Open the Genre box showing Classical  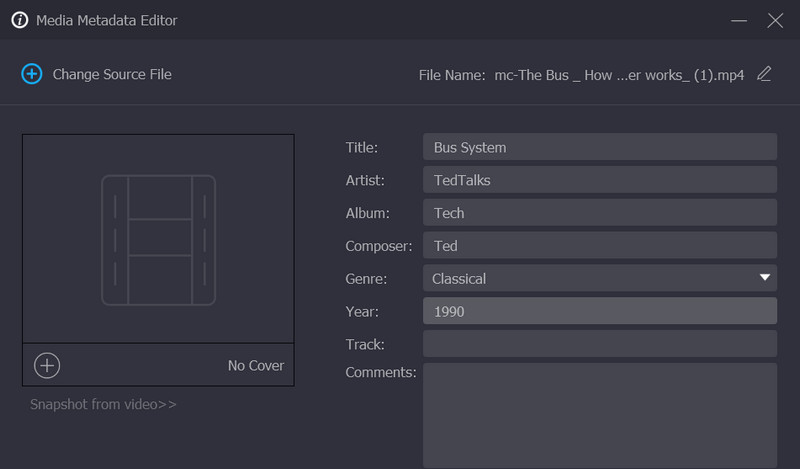pyautogui.click(x=590, y=278)
